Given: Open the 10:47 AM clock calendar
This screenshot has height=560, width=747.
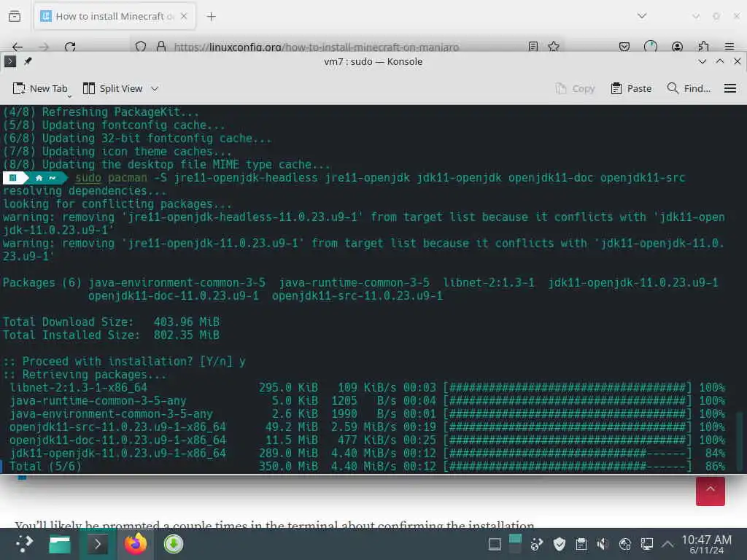Looking at the screenshot, I should [706, 544].
